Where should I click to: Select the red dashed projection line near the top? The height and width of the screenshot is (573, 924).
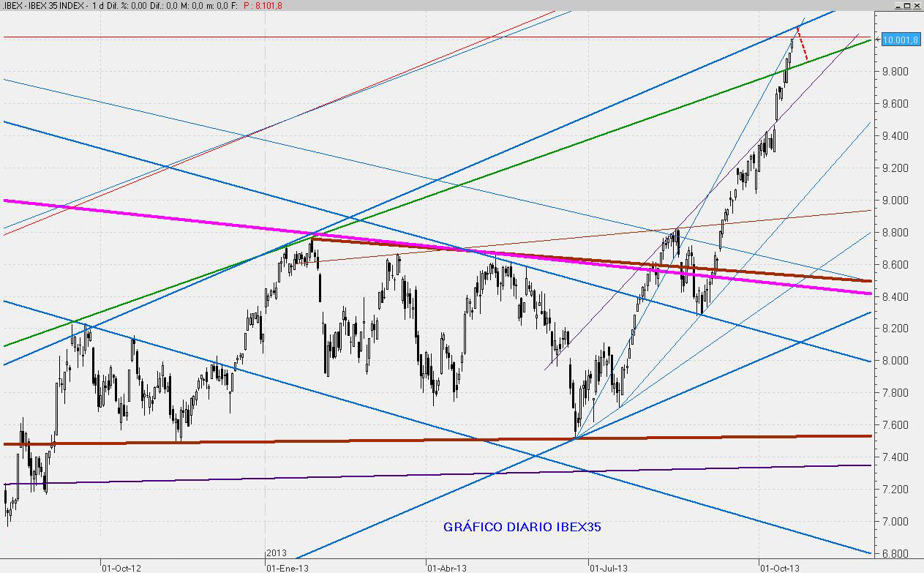[x=803, y=45]
